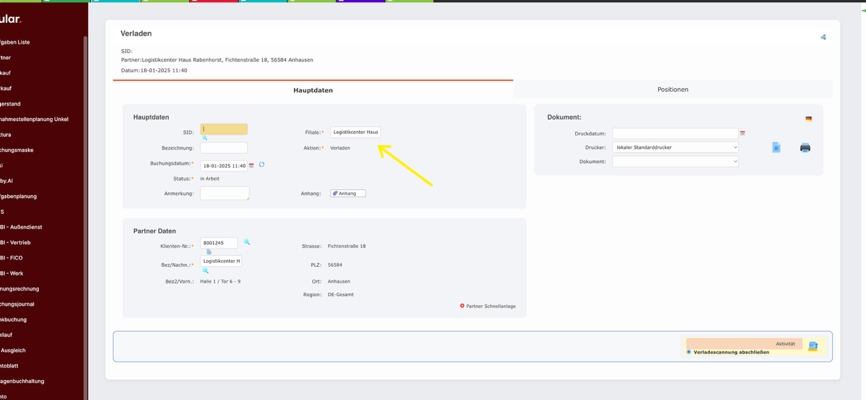This screenshot has width=866, height=400.
Task: Click the search icon below SID field
Action: pos(205,138)
